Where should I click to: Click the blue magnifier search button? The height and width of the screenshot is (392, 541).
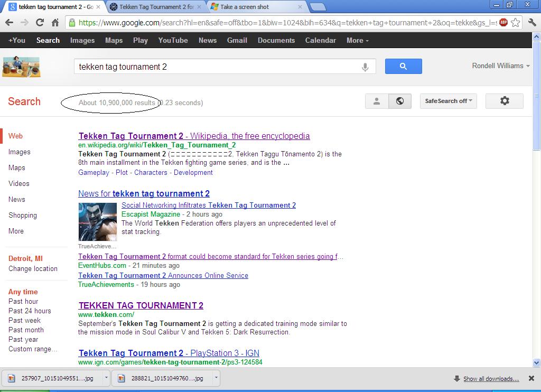pyautogui.click(x=403, y=67)
